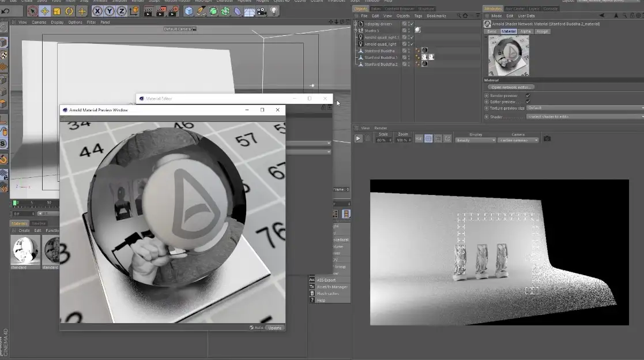Expand the display driver object

(356, 24)
